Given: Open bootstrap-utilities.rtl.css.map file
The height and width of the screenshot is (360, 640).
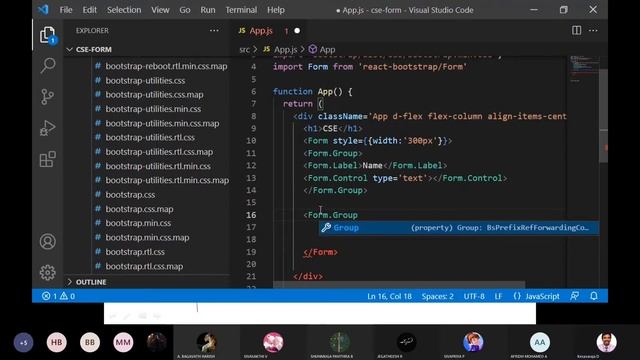Looking at the screenshot, I should [159, 152].
